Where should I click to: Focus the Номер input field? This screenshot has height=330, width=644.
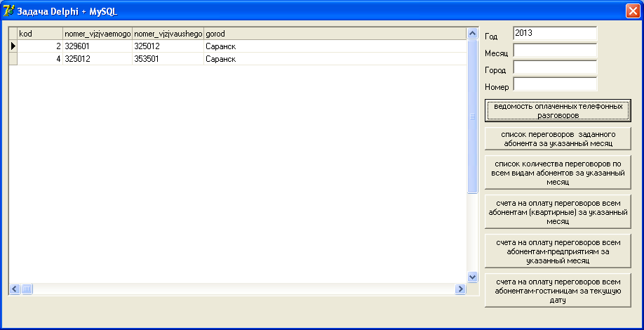click(555, 84)
